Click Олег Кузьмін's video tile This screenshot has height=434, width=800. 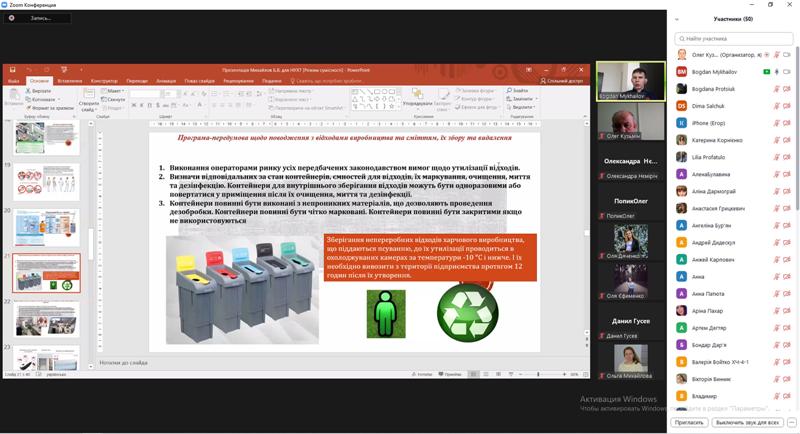(x=631, y=121)
